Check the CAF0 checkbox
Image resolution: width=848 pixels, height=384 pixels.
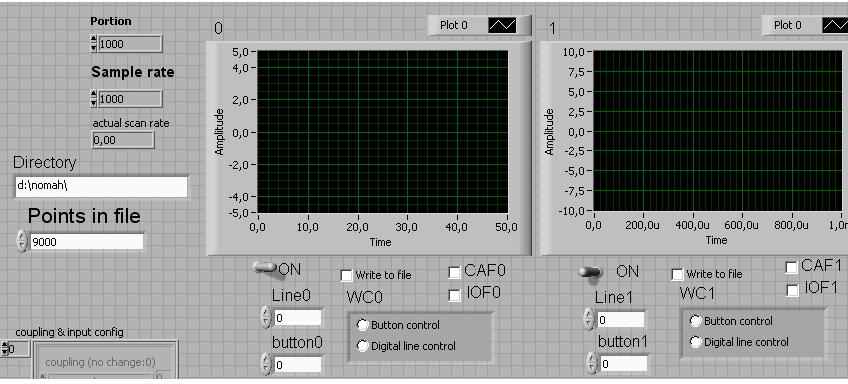coord(454,272)
